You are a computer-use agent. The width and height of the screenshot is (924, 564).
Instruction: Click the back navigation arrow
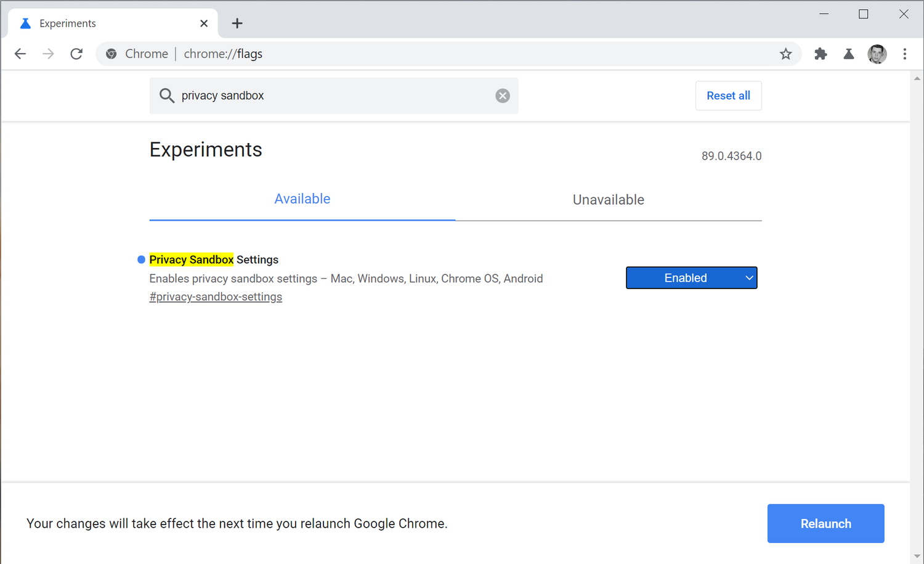pos(20,54)
